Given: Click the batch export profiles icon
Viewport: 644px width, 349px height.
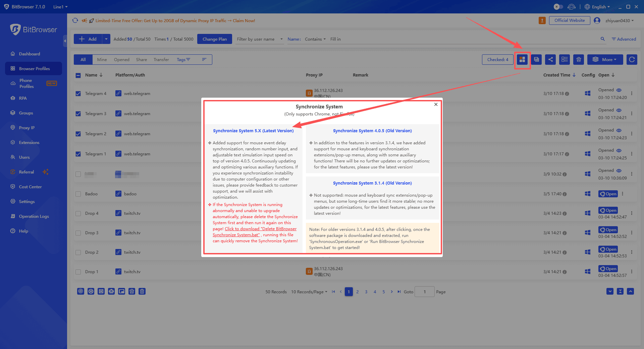Looking at the screenshot, I should pyautogui.click(x=536, y=59).
